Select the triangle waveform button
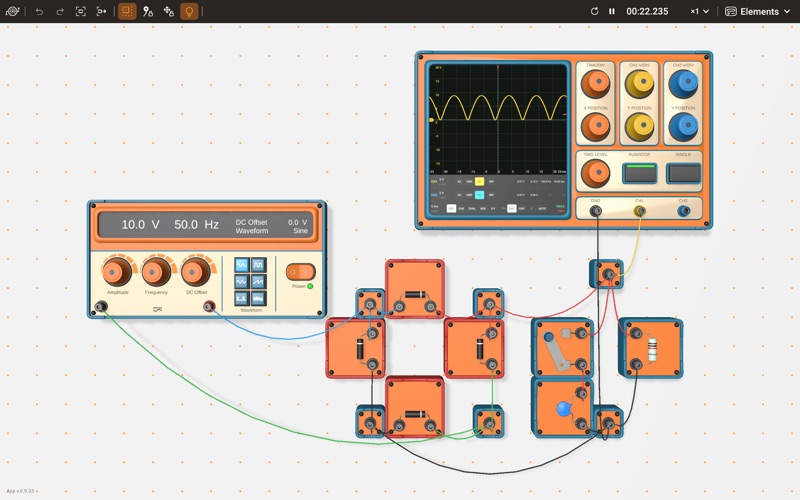800x500 pixels. (x=242, y=281)
